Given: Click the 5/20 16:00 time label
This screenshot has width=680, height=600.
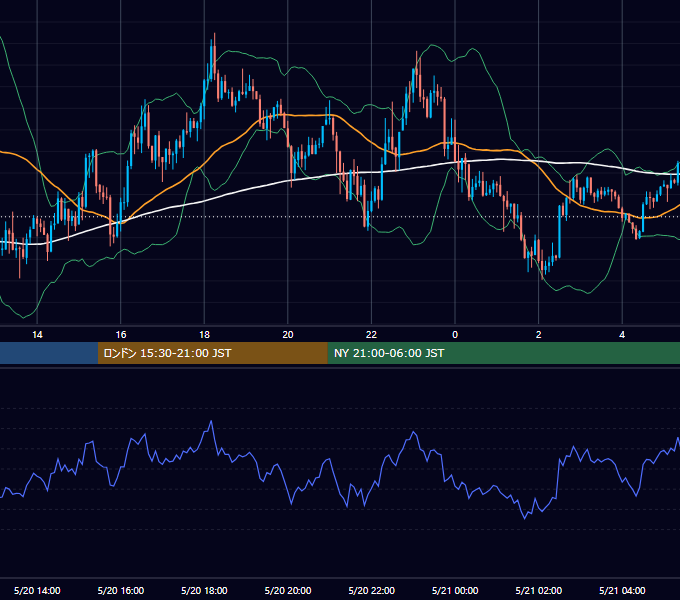Looking at the screenshot, I should 121,590.
